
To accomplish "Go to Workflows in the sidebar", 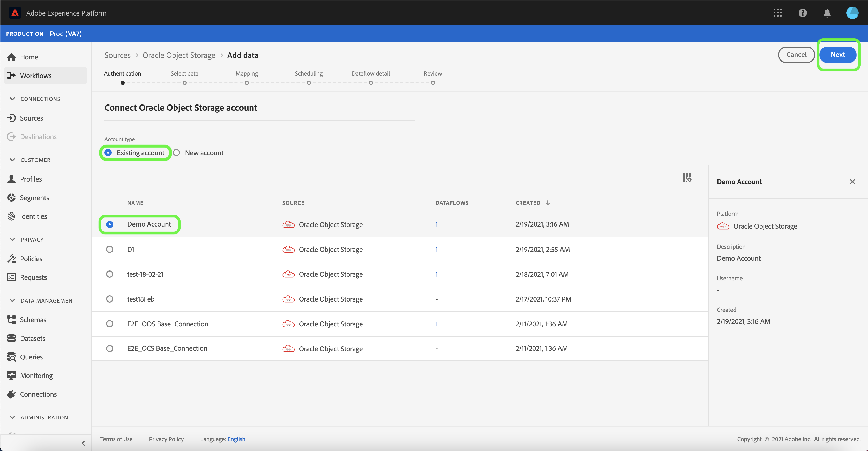I will click(x=35, y=76).
